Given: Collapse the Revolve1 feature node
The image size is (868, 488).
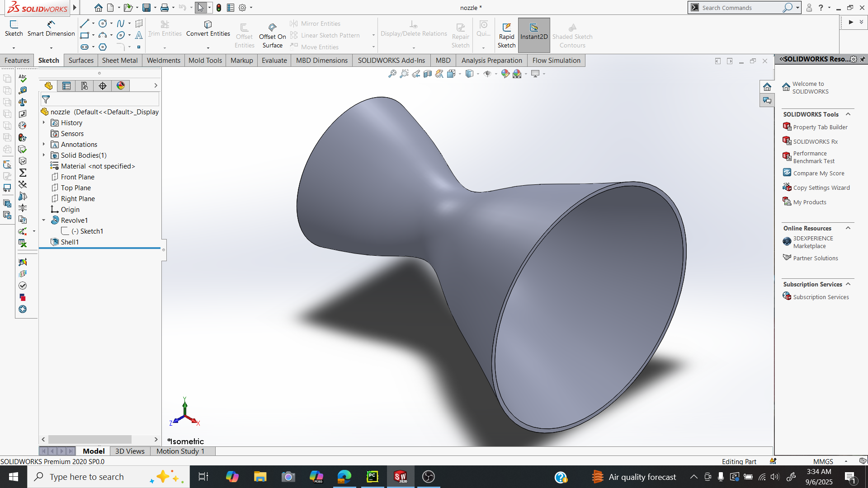Looking at the screenshot, I should coord(44,220).
